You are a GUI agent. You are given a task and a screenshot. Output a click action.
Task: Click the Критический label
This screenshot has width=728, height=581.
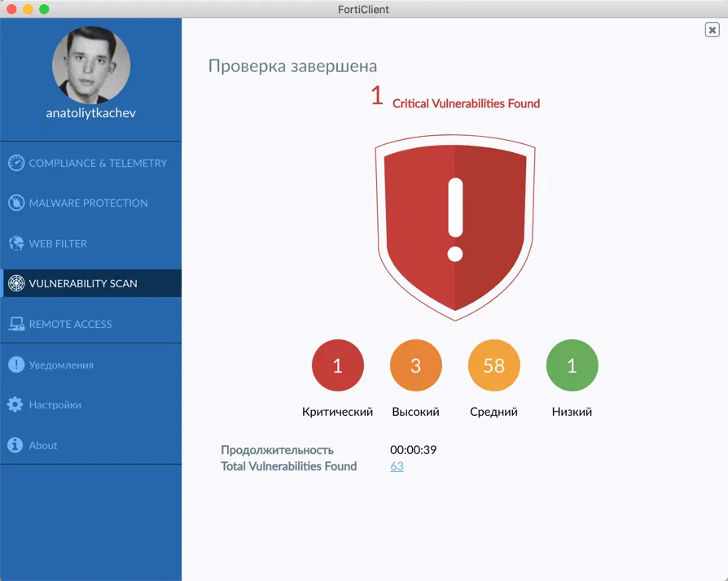click(338, 412)
